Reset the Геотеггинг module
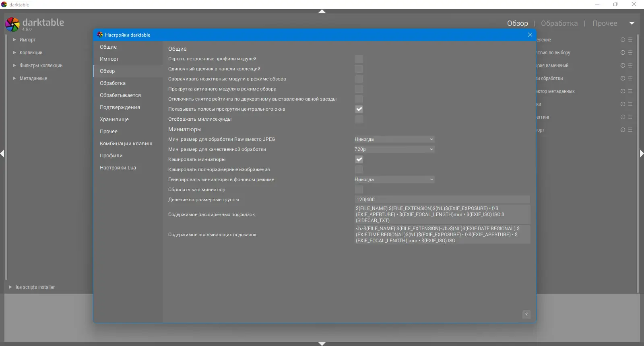 (623, 117)
